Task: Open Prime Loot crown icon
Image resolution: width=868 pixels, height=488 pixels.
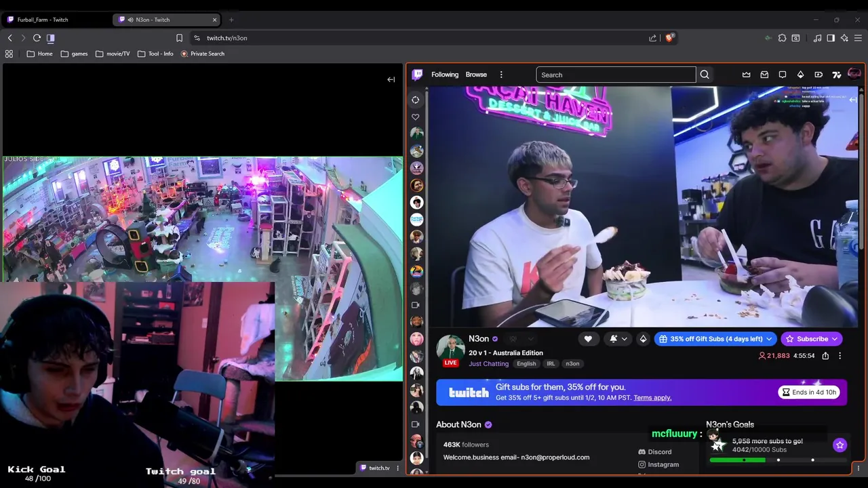Action: (747, 75)
